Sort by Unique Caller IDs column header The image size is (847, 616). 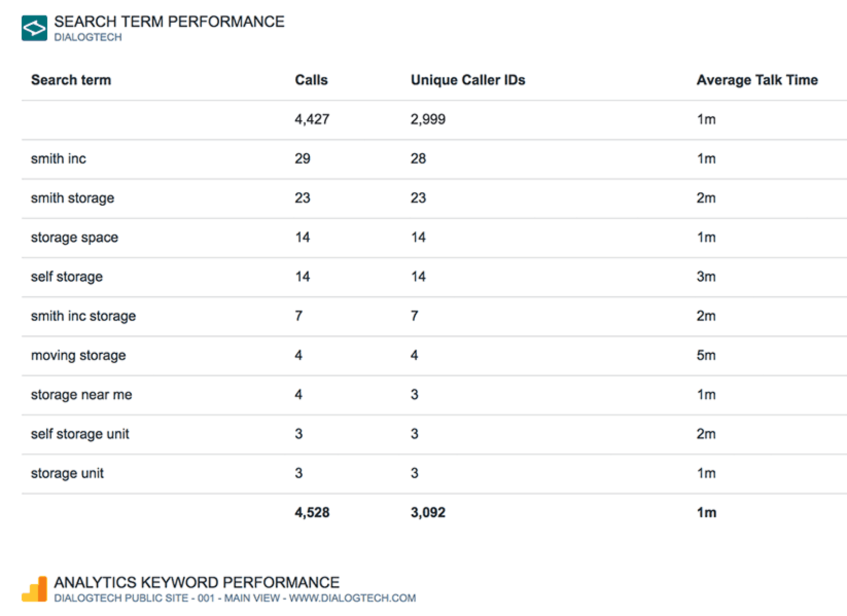coord(468,80)
